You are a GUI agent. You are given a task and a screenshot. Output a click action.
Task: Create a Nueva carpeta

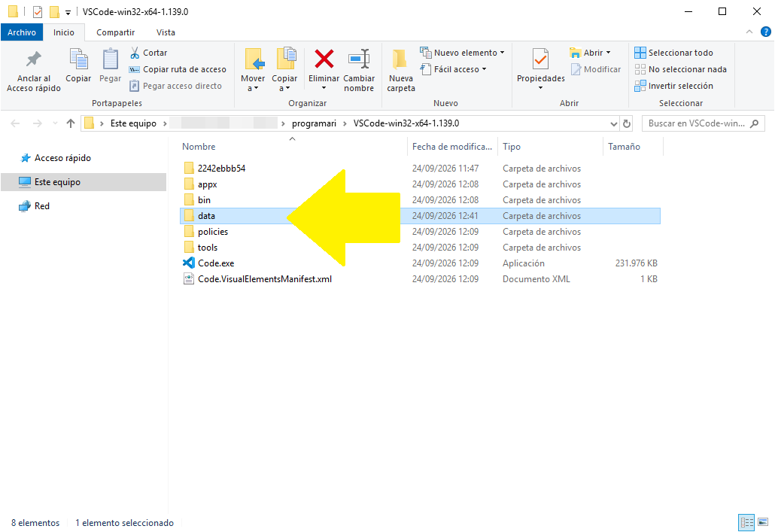click(x=401, y=71)
